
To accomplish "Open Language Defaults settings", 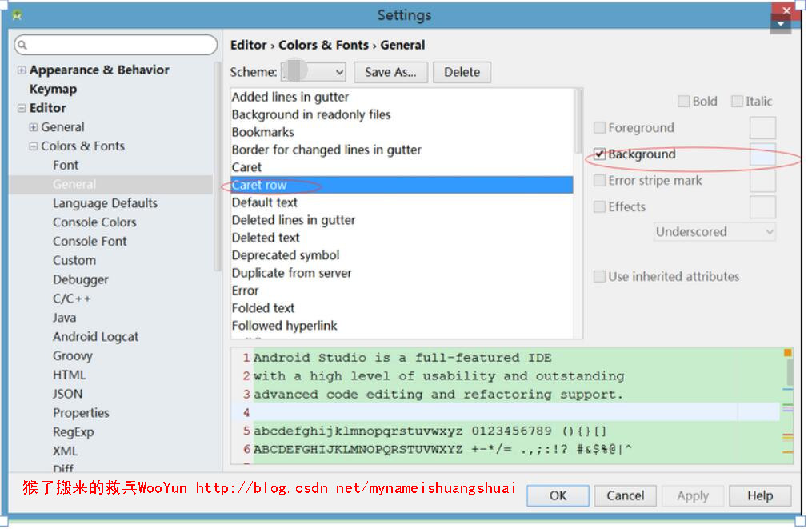I will pos(105,203).
